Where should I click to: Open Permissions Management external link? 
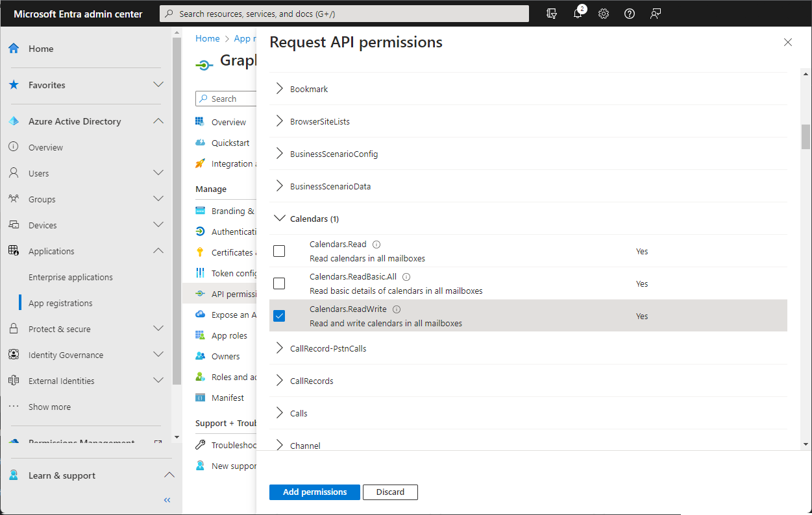coord(158,442)
